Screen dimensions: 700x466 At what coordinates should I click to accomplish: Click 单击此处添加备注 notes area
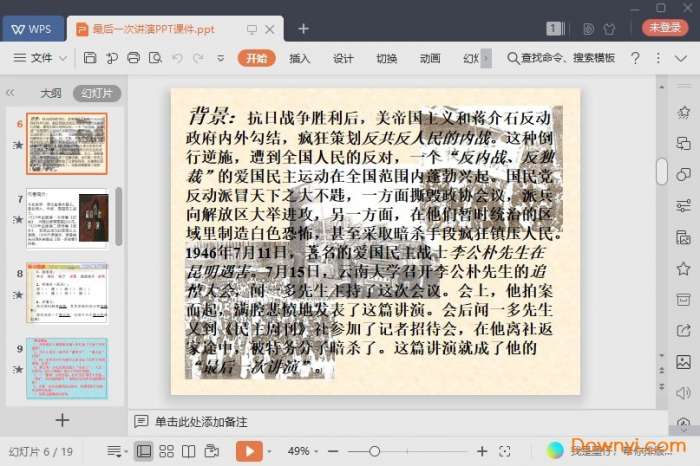(x=201, y=421)
